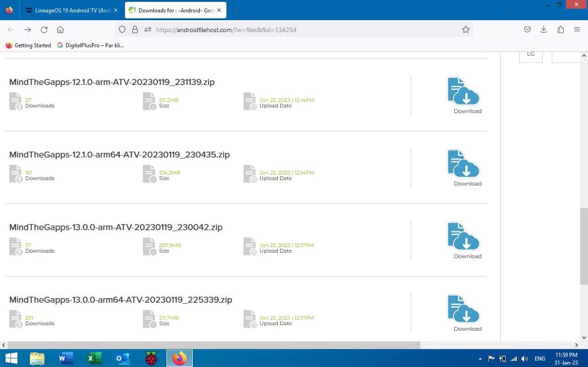Go to the Firefox home page
Screen dimensions: 588x367
[x=60, y=30]
